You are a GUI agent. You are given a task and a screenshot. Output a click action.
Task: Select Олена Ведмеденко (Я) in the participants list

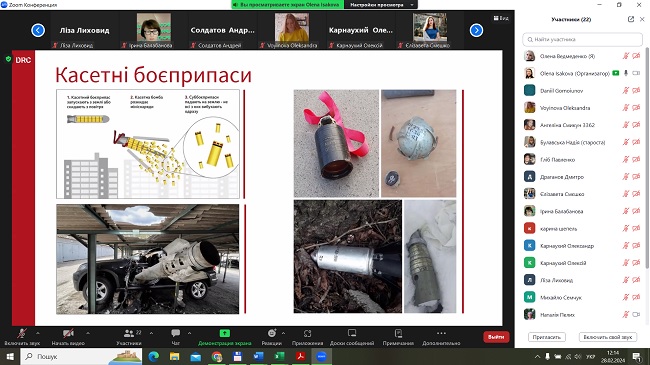582,56
